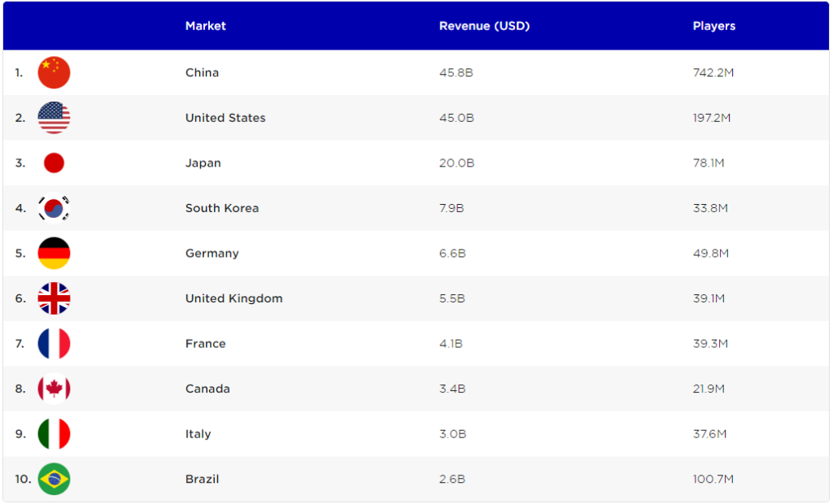The width and height of the screenshot is (833, 504).
Task: Select the United States market name
Action: pyautogui.click(x=225, y=118)
